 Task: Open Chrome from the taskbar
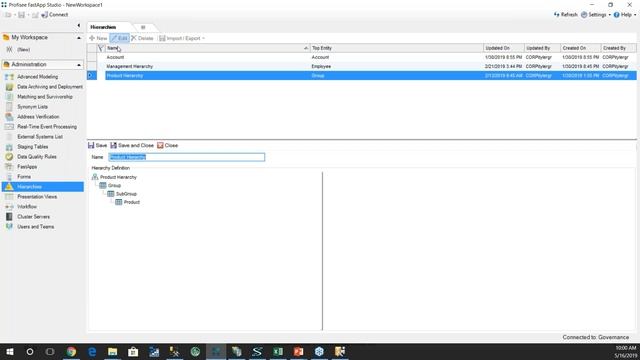tap(71, 351)
